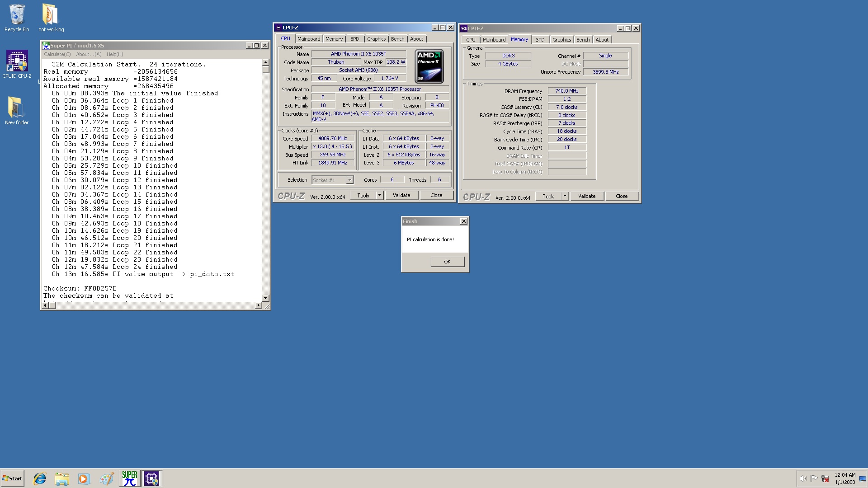Maximize the Super PI window
This screenshot has height=488, width=868.
coord(257,46)
